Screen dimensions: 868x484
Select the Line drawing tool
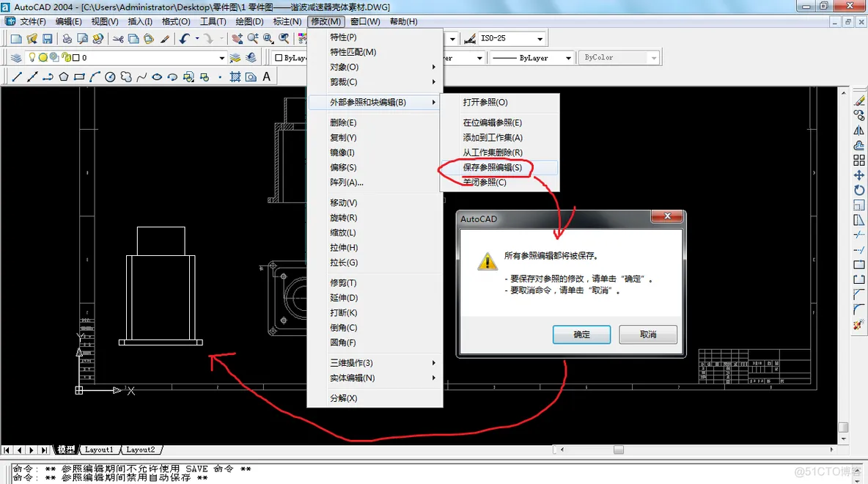17,77
